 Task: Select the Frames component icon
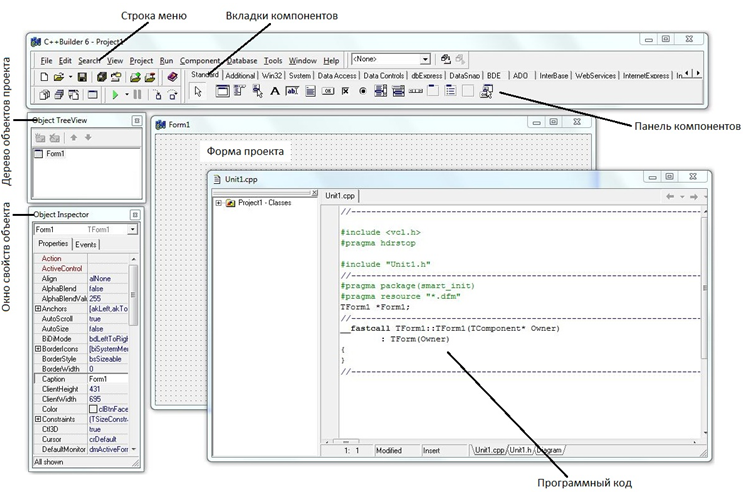coord(222,91)
